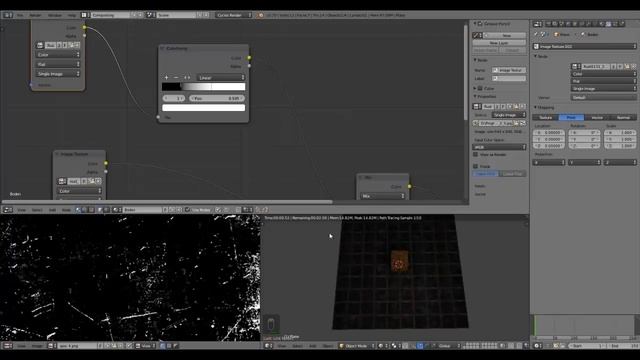Click the remove stop minus icon on ColorRamp

click(x=176, y=78)
